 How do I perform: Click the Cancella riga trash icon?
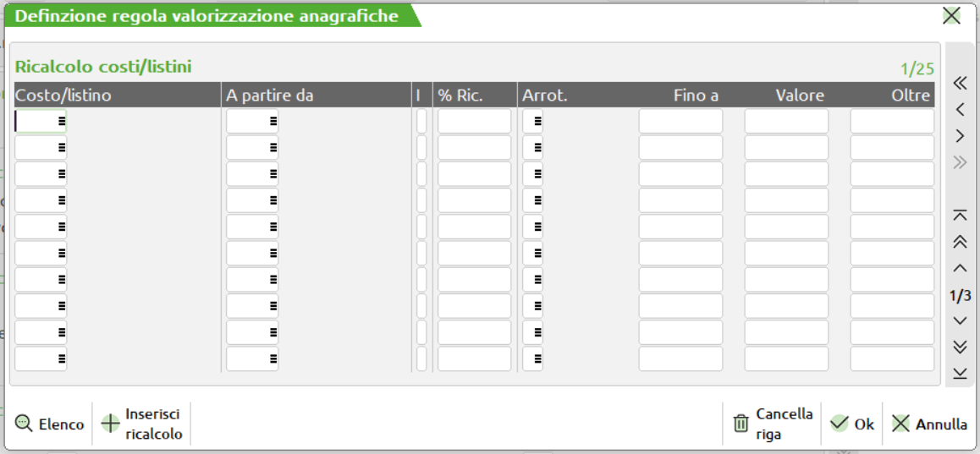pos(741,424)
